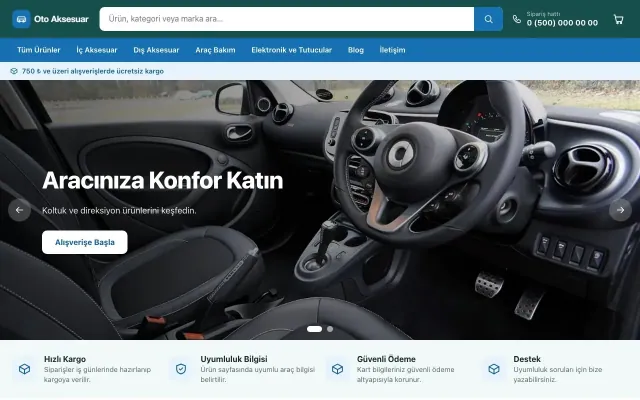
Task: Open Tüm Ürünler menu item
Action: (x=39, y=50)
